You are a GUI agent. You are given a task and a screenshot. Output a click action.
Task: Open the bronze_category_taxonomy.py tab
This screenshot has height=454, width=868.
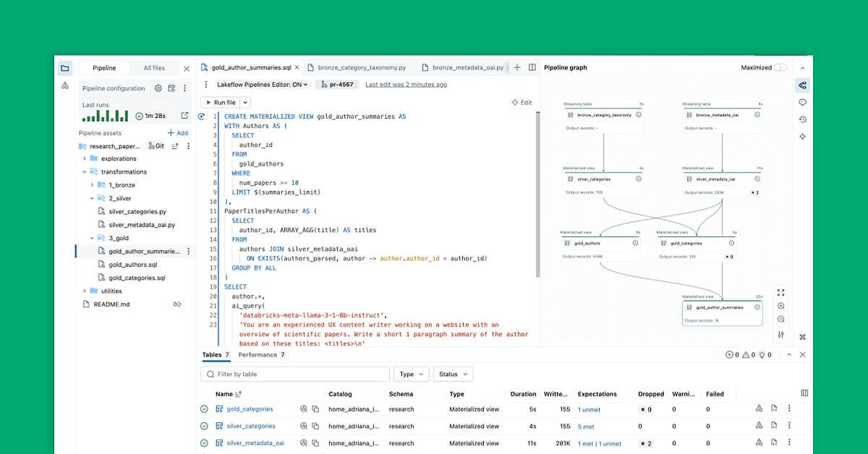pos(357,67)
